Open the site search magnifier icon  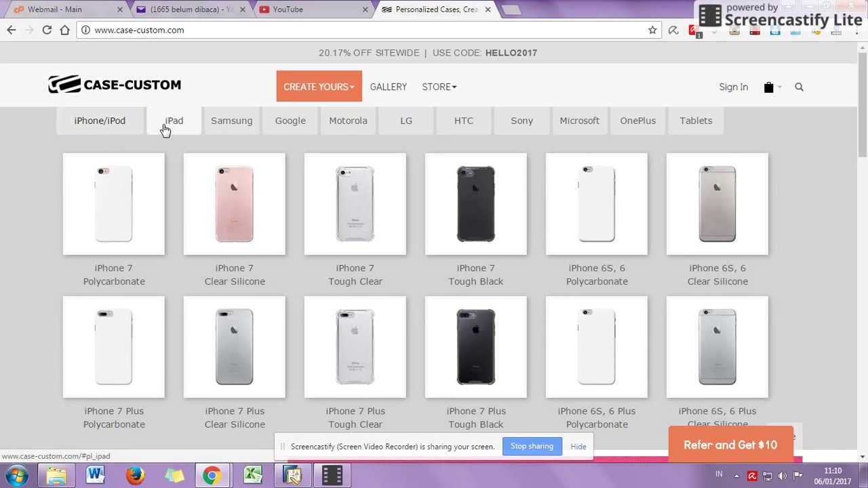click(x=799, y=87)
